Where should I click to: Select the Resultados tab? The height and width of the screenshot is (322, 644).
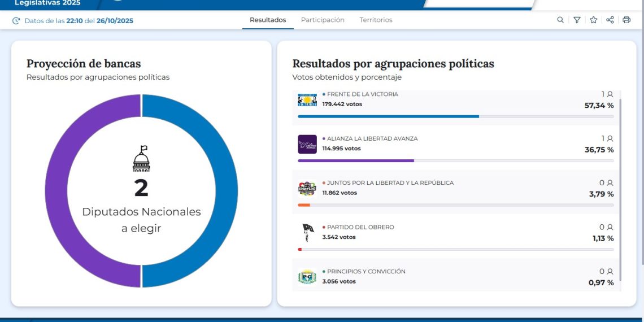tap(268, 20)
